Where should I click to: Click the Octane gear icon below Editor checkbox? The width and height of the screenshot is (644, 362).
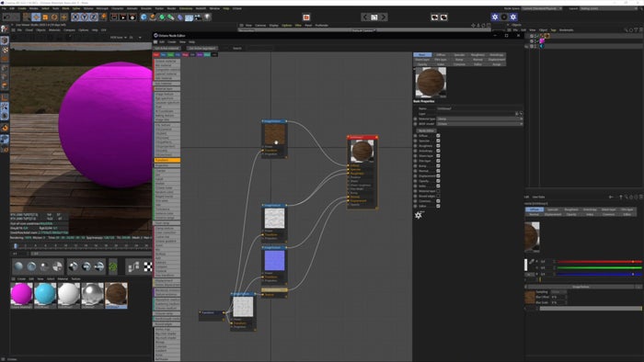418,215
